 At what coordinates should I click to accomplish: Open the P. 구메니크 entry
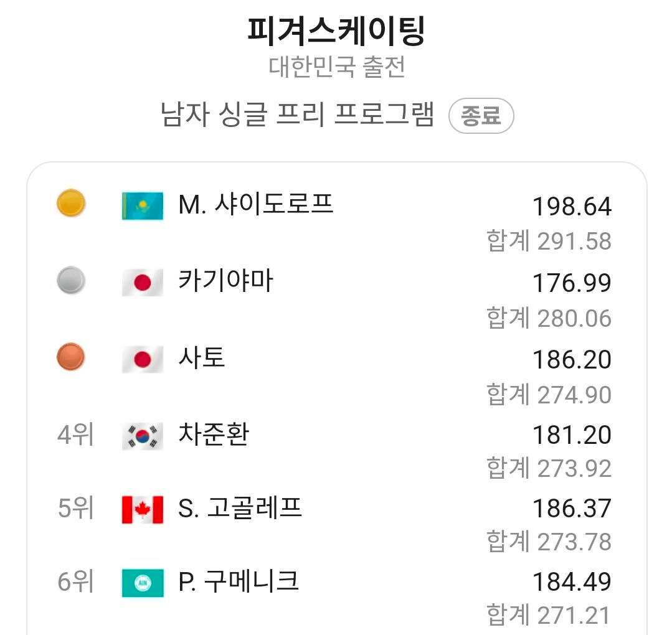[239, 582]
